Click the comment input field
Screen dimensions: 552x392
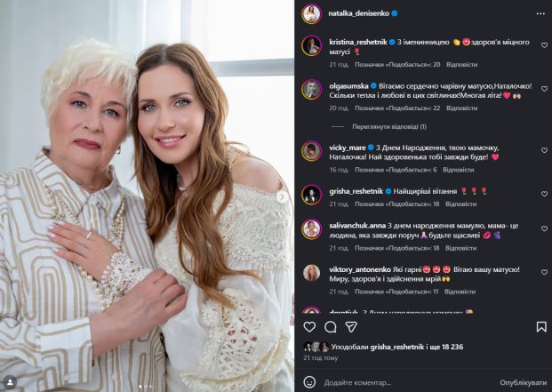click(400, 382)
